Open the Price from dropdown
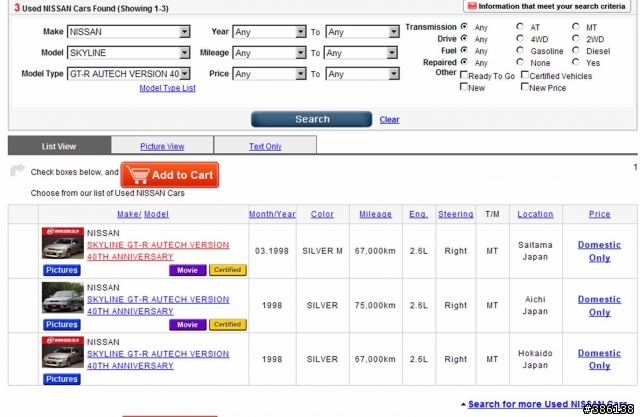640x417 pixels. pos(269,74)
